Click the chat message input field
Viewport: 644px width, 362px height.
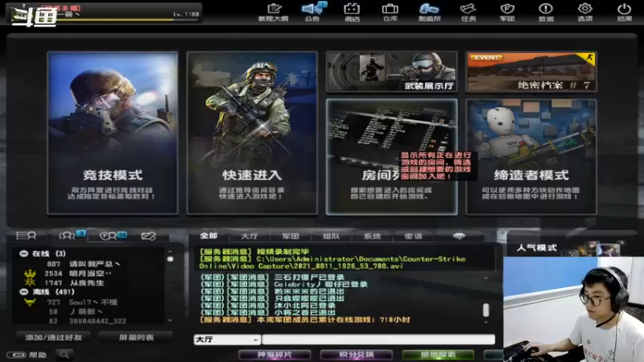tap(378, 339)
